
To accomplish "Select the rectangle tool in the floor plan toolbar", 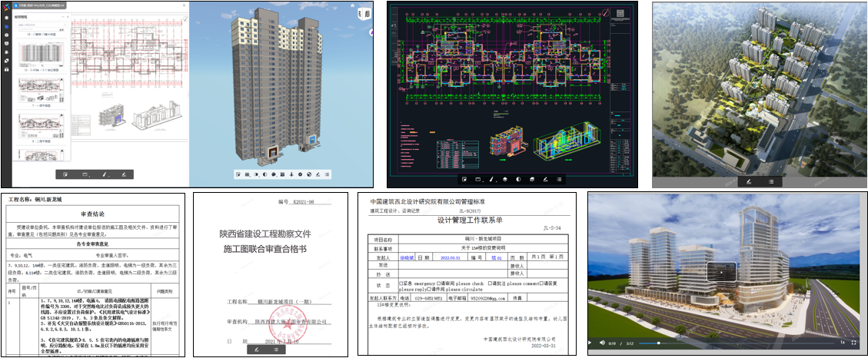I will tap(85, 174).
